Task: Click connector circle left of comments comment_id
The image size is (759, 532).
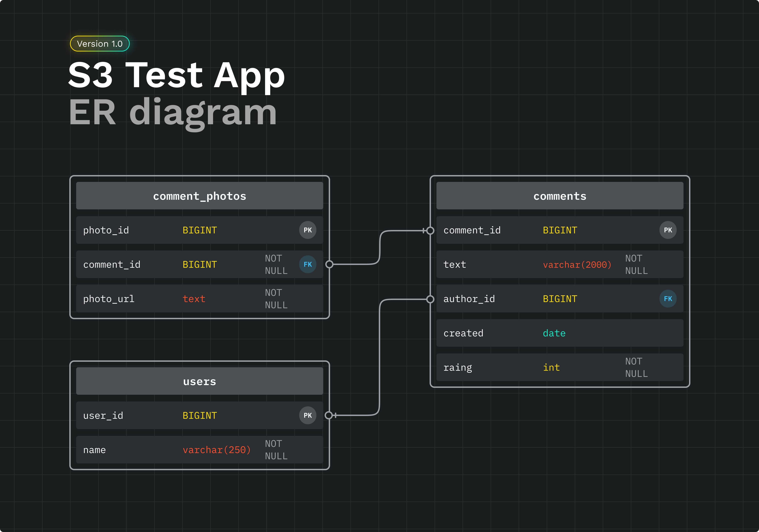Action: coord(430,230)
